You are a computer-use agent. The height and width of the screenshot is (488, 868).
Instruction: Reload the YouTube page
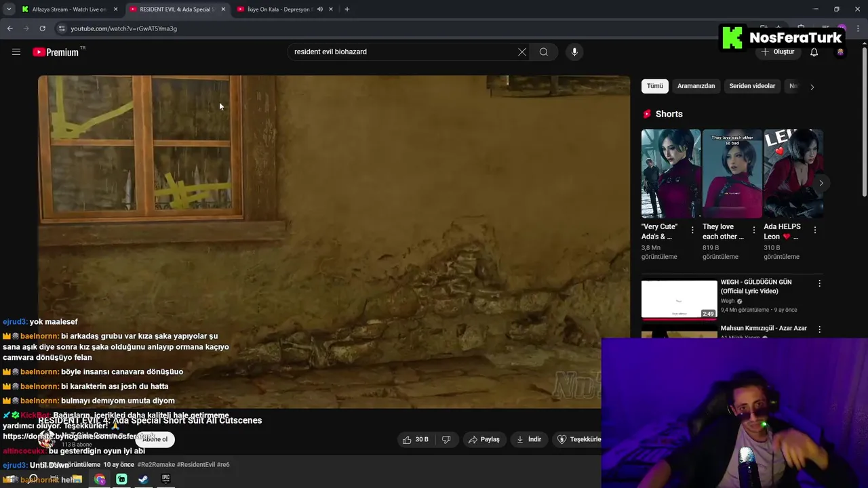pos(42,28)
